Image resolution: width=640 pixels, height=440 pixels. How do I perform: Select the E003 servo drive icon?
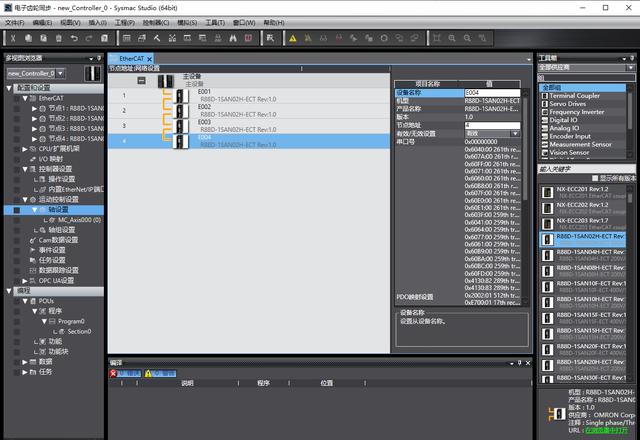point(180,126)
